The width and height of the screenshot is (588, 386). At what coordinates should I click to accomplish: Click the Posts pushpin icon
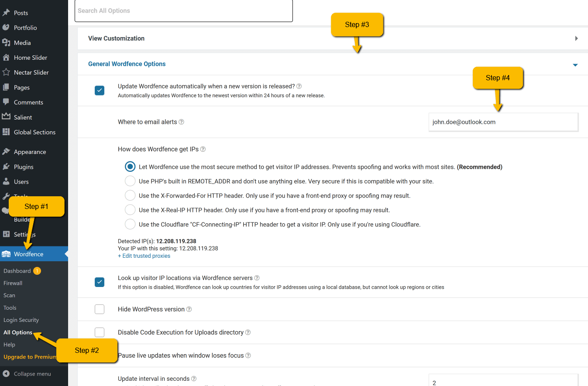point(6,13)
